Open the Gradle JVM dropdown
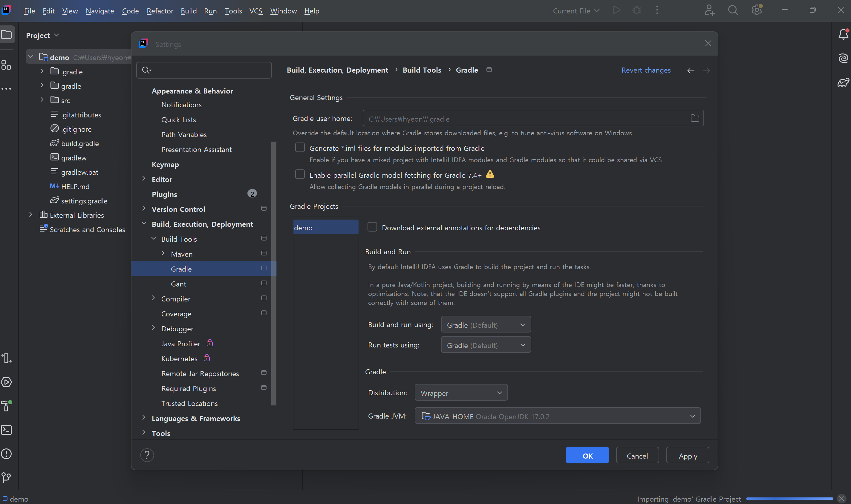 (557, 416)
